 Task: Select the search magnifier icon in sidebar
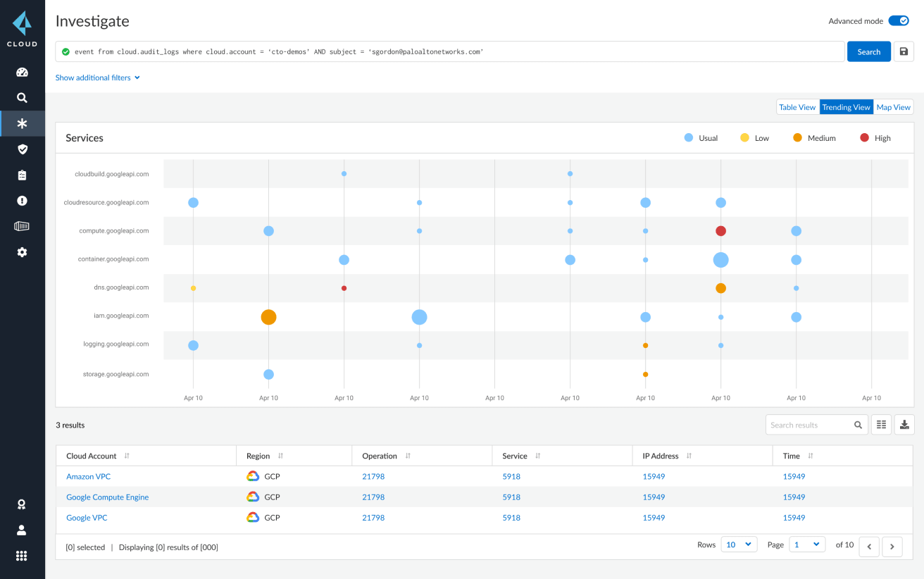[x=22, y=97]
